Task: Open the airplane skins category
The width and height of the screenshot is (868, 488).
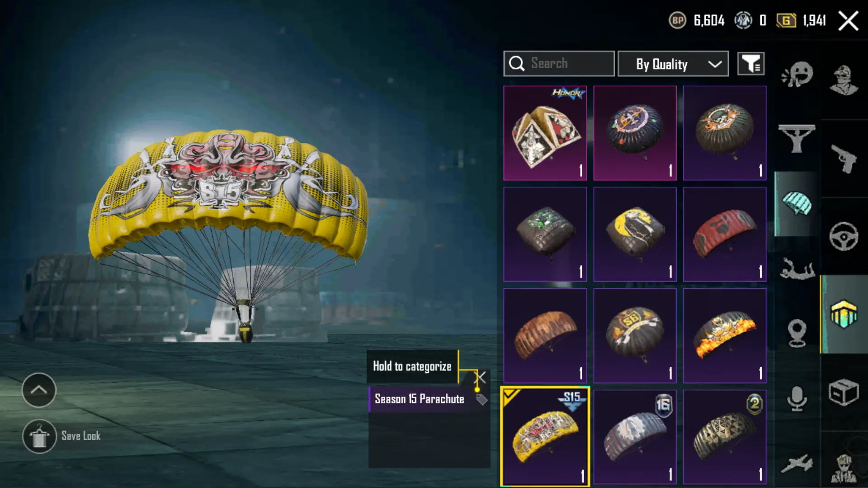Action: point(797,464)
